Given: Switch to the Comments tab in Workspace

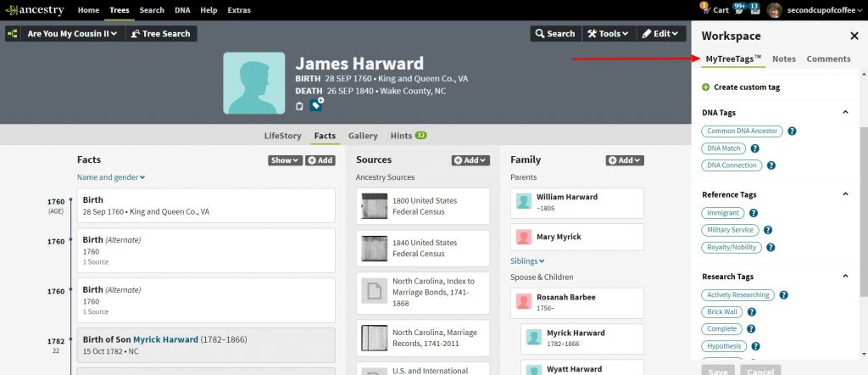Looking at the screenshot, I should (828, 59).
